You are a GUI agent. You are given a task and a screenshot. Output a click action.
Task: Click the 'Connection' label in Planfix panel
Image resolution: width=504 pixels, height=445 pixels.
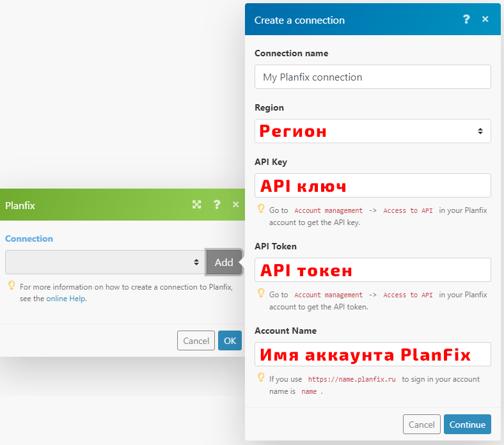tap(29, 238)
